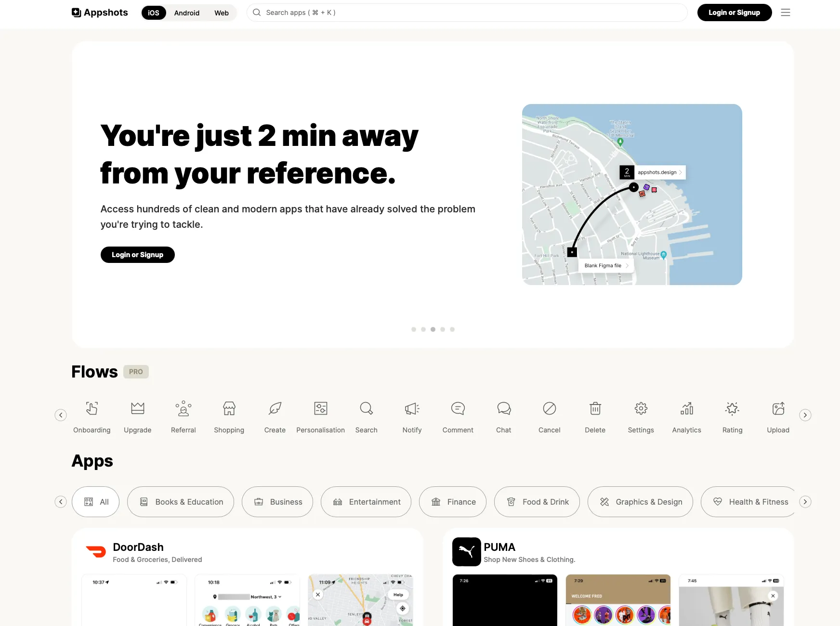Filter apps by All category
840x626 pixels.
[95, 502]
